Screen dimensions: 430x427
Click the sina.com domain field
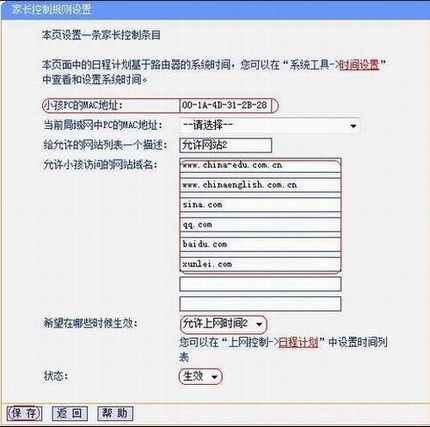click(260, 205)
